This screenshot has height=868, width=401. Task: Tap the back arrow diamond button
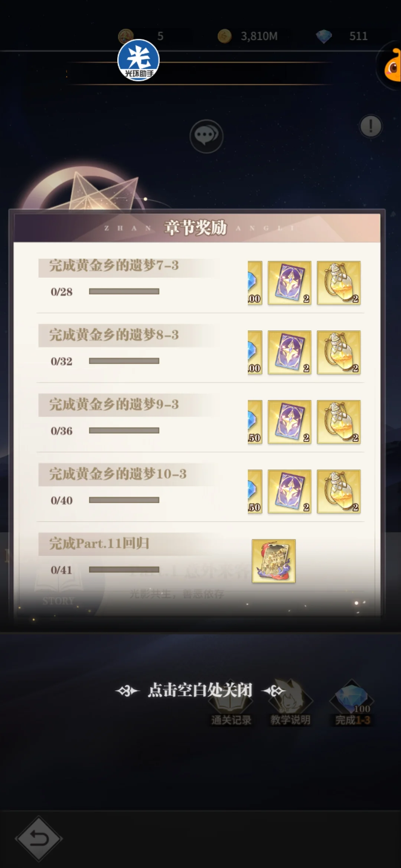pos(39,838)
